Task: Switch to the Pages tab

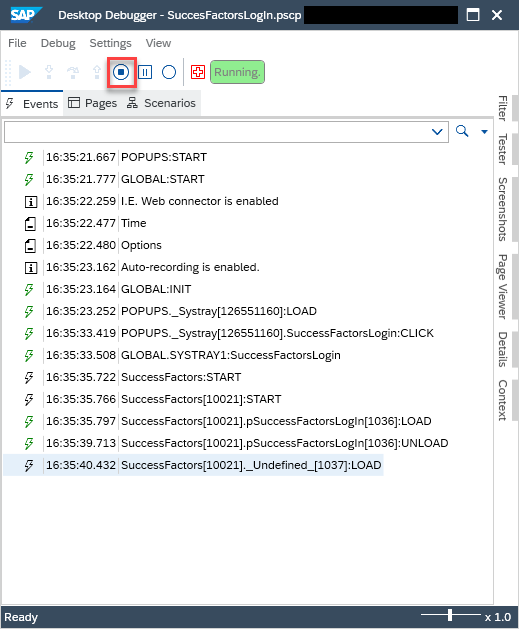Action: click(93, 103)
